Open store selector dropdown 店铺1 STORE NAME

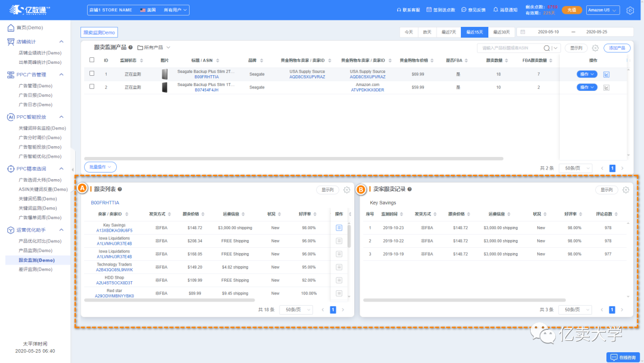click(x=138, y=10)
